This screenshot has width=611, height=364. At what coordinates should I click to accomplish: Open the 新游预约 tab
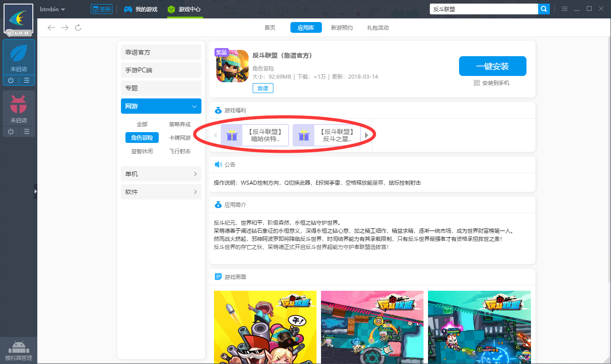click(342, 28)
